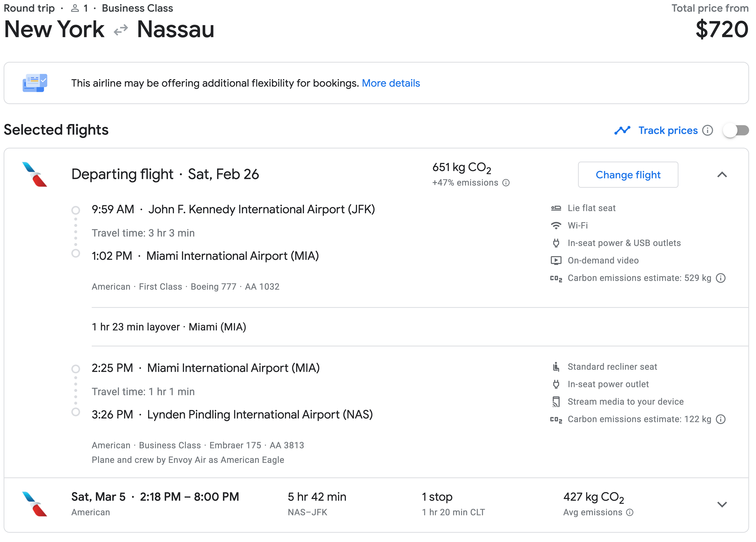Click 'Travel time: 3 hr 3 min'
The image size is (756, 542).
coord(143,233)
